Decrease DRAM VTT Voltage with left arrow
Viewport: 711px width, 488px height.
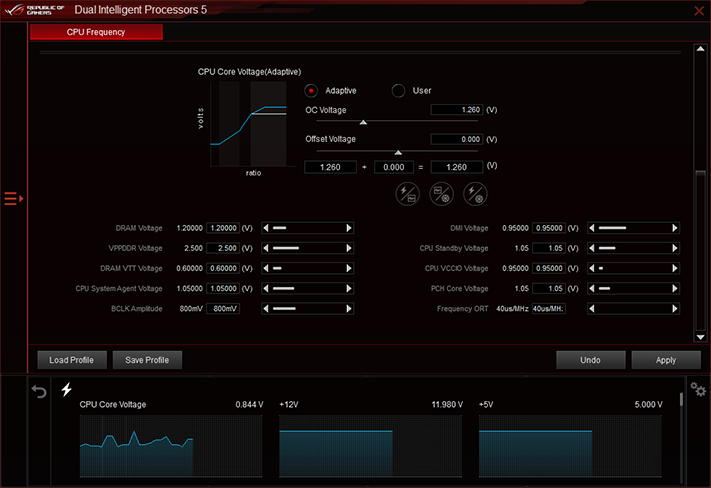266,268
